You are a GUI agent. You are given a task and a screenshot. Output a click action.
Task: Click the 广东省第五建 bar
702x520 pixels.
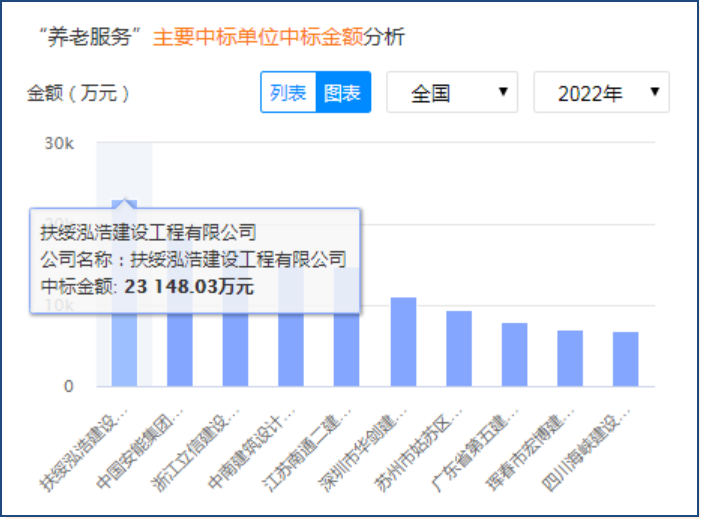(x=514, y=355)
